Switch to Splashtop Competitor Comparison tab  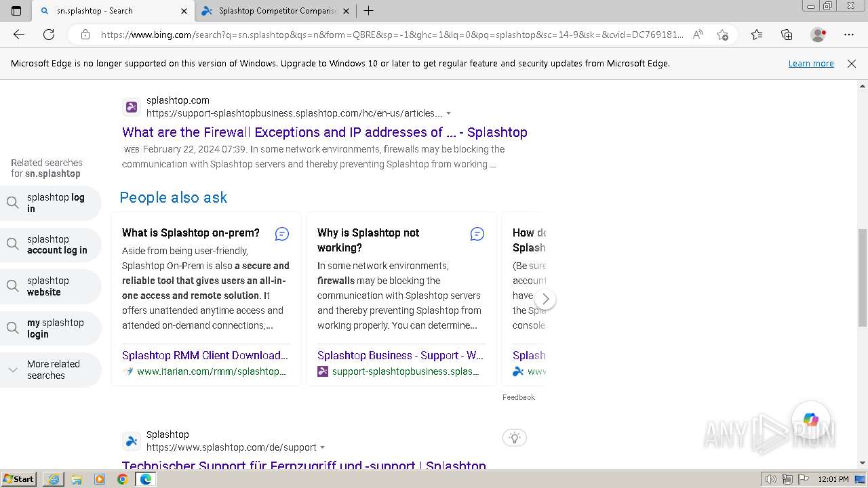[277, 11]
